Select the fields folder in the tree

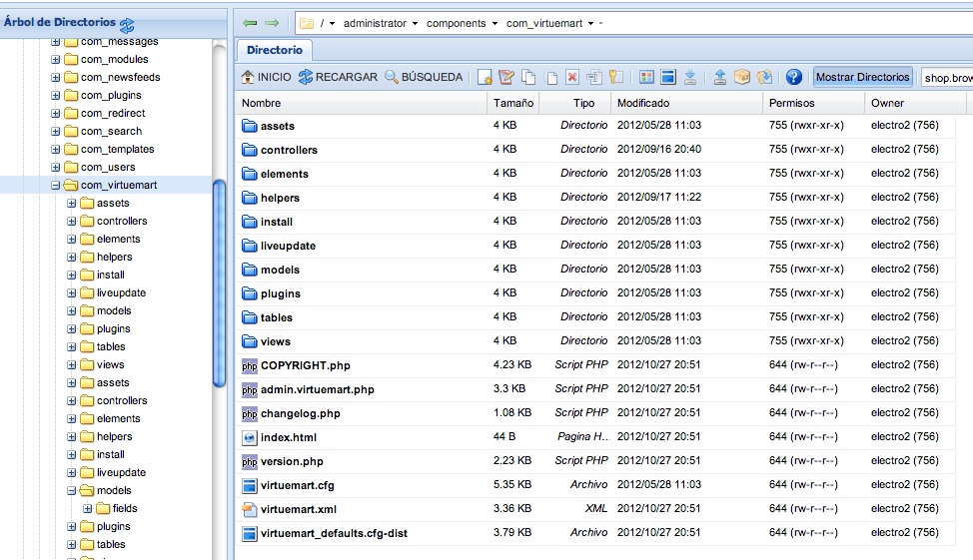click(125, 508)
